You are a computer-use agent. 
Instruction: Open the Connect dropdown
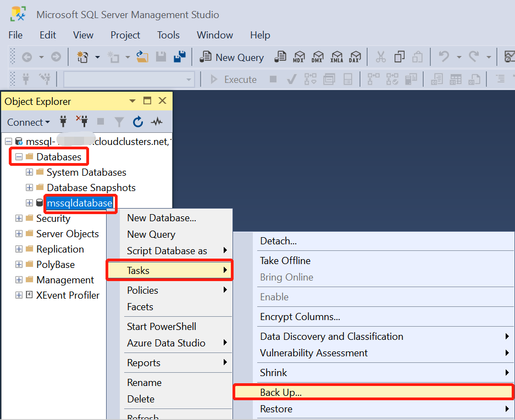(x=28, y=122)
